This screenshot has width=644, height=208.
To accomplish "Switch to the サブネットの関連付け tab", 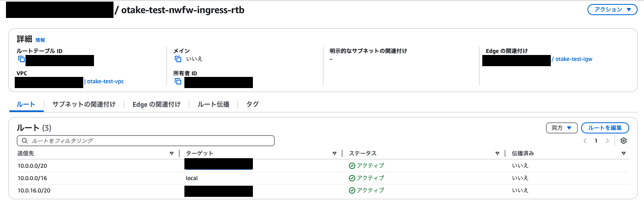I will (84, 104).
